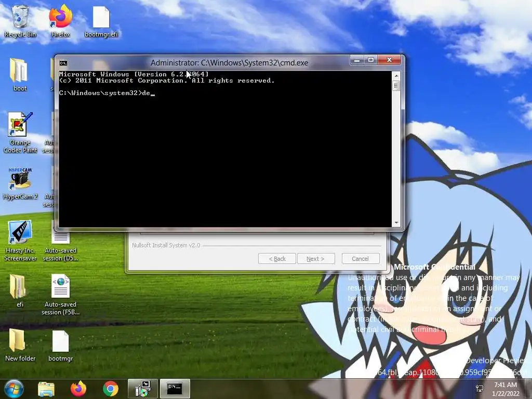Screen dimensions: 532x399
Task: Minimize the cmd.exe window
Action: [357, 60]
